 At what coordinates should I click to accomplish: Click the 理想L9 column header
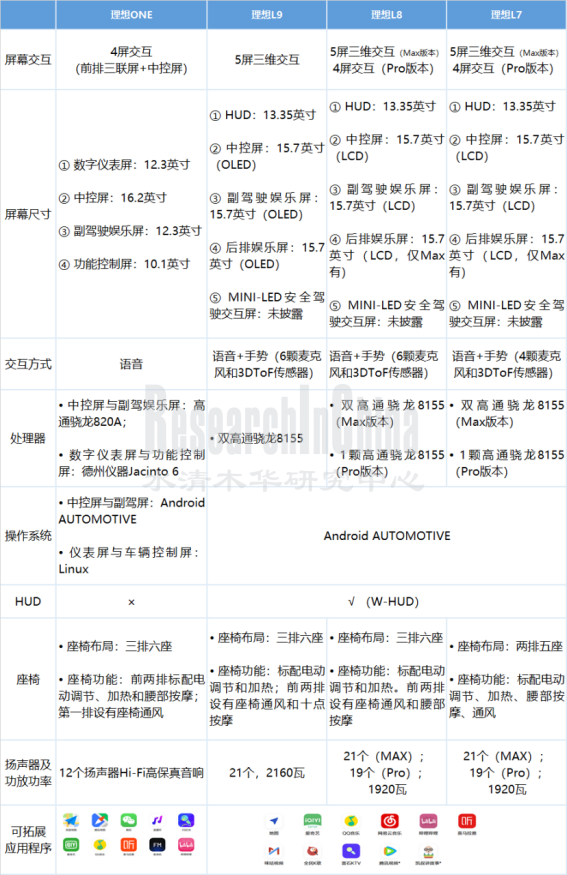pos(267,15)
